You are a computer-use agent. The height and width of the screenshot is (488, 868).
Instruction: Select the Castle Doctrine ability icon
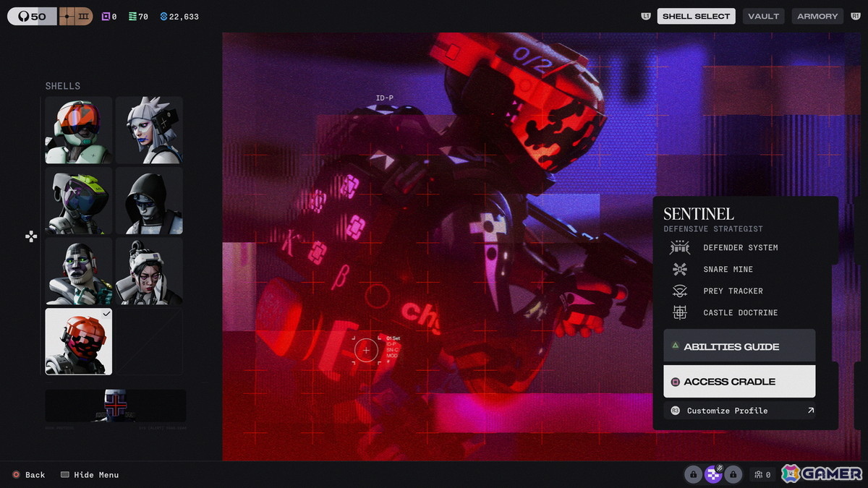(x=679, y=312)
